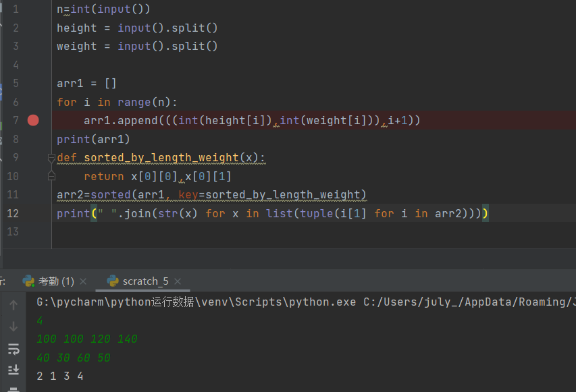Click the 'arr2=sorted(arr1, key=...)' line

(212, 194)
